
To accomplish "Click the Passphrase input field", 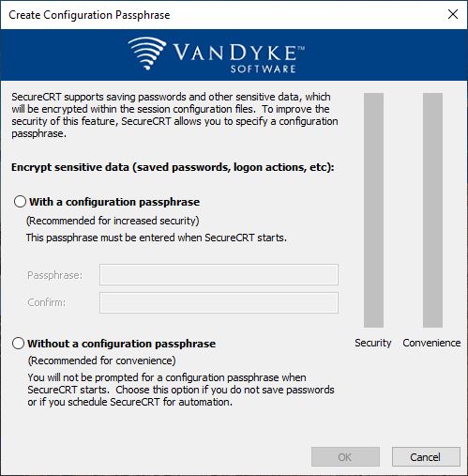I will tap(219, 275).
